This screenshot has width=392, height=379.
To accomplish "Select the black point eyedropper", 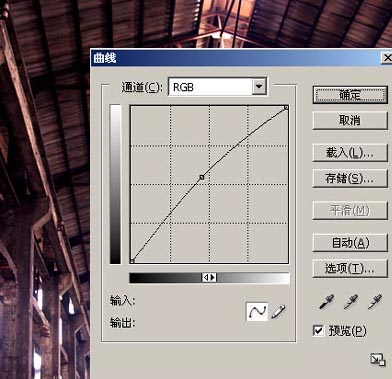I will 326,301.
